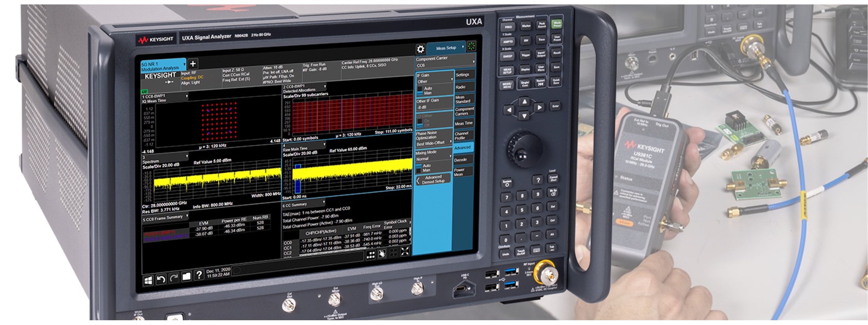
Task: Push the System key on the front panel
Action: point(507,183)
